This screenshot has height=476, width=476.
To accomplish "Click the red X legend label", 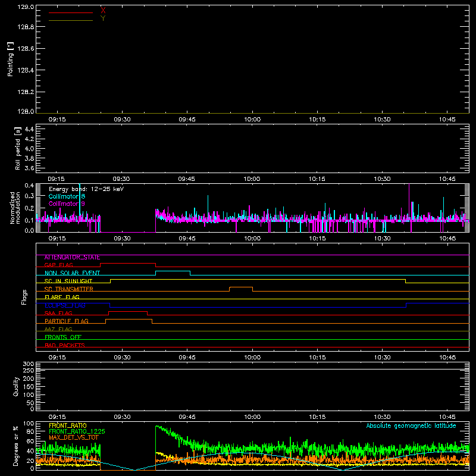I will click(103, 11).
